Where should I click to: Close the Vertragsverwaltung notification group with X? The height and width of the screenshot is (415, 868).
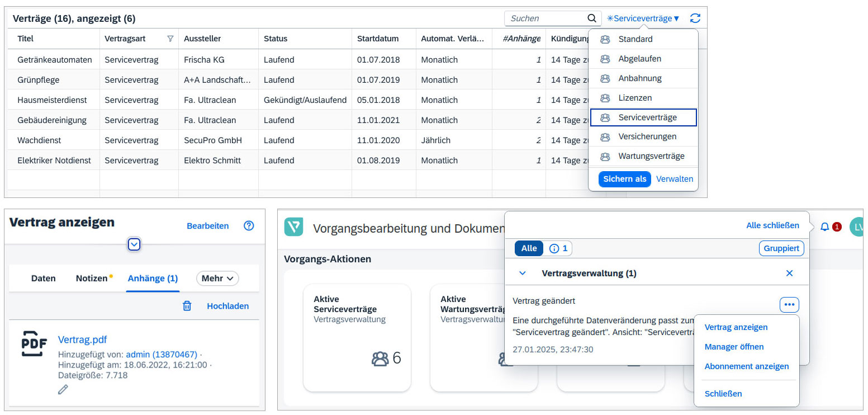click(789, 273)
